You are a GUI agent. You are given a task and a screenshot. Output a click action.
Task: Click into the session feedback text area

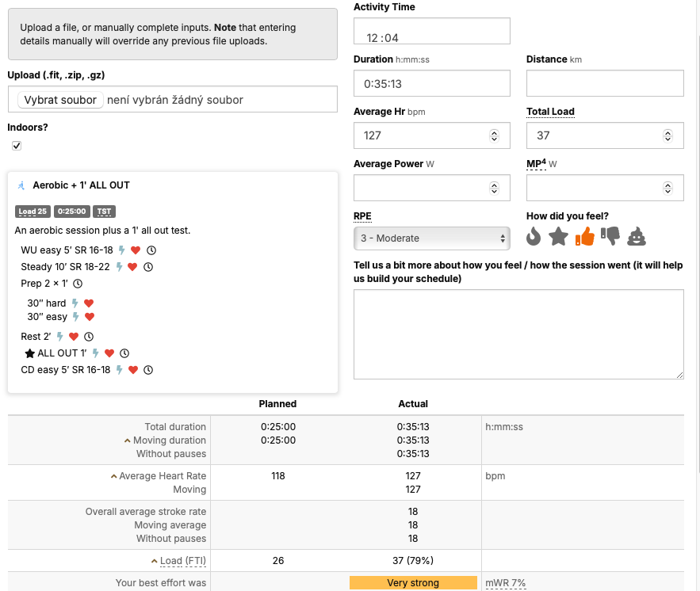point(518,334)
